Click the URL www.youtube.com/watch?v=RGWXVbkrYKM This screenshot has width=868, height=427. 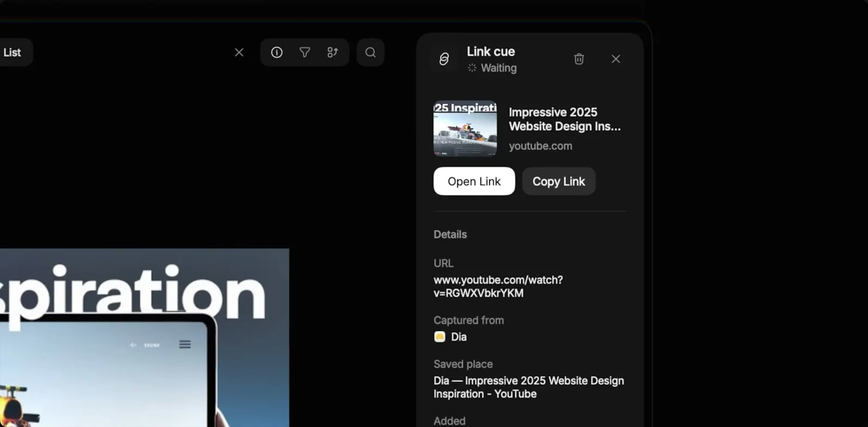(498, 286)
